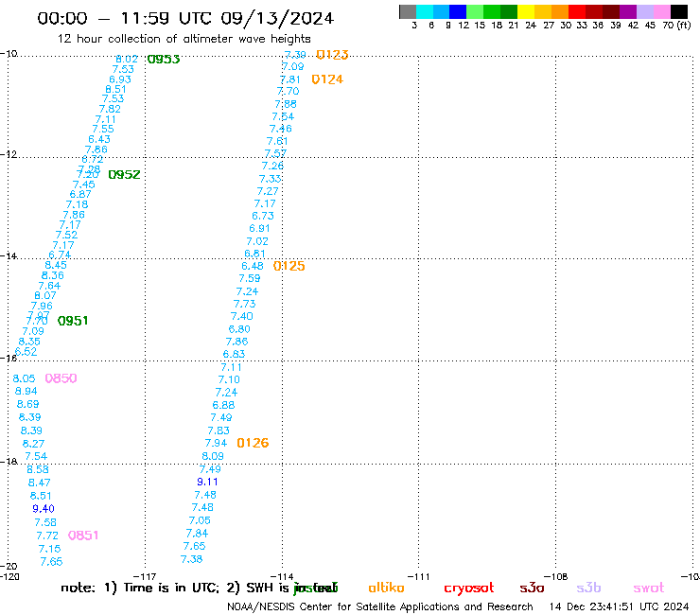Click wave height value 6.48
This screenshot has height=615, width=700.
pos(253,266)
